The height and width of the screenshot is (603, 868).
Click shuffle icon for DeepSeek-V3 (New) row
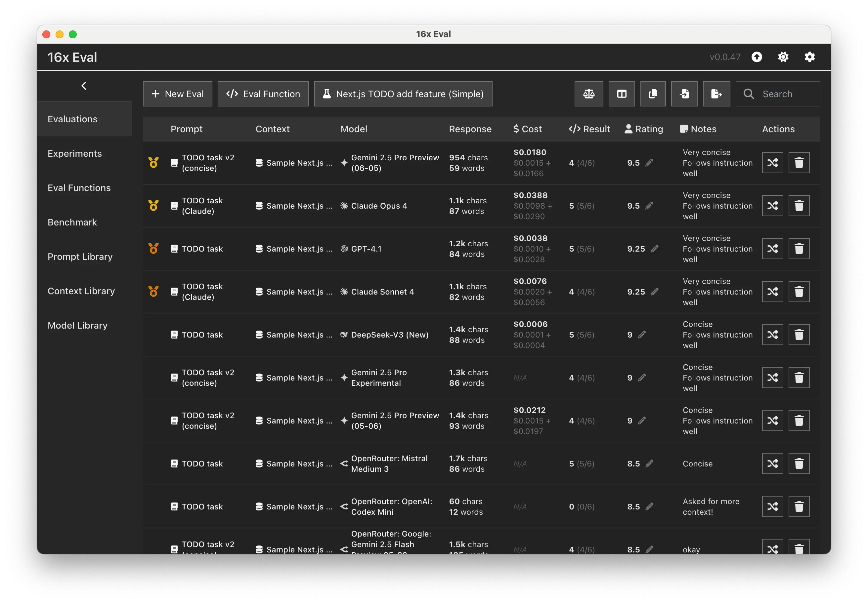coord(772,335)
